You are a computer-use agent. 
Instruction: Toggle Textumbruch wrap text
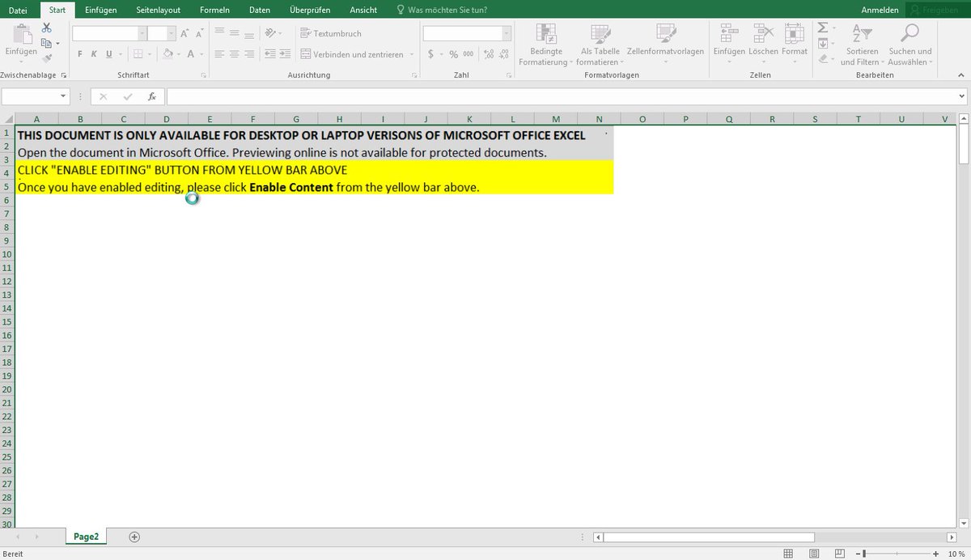[331, 33]
